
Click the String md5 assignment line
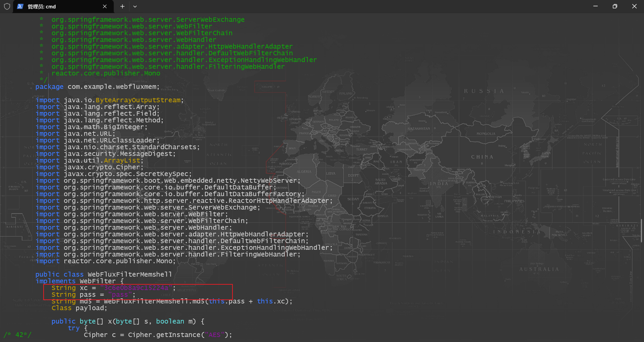[x=172, y=301]
